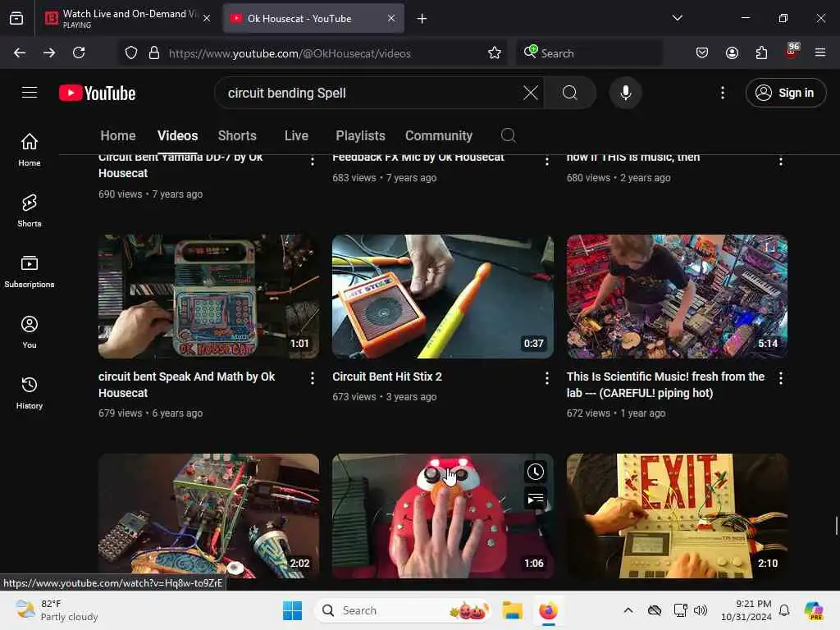Go back with browser back arrow
Viewport: 840px width, 630px height.
[20, 52]
